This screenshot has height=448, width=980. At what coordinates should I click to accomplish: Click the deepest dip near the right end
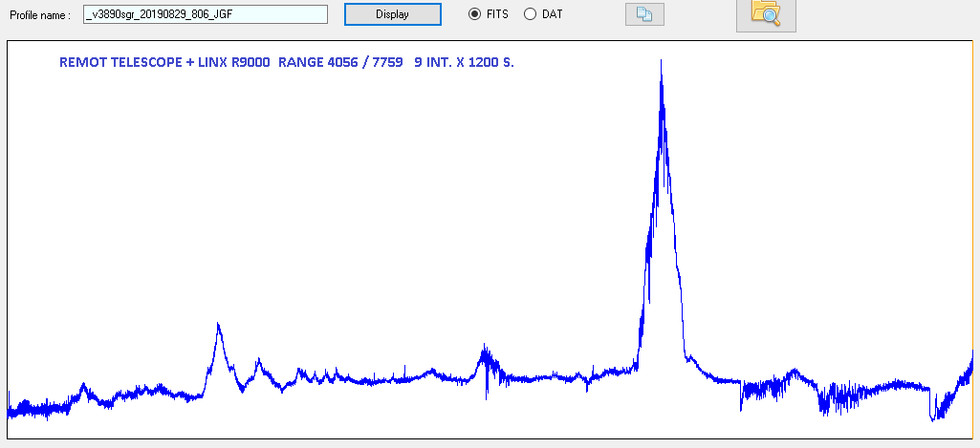pyautogui.click(x=933, y=418)
